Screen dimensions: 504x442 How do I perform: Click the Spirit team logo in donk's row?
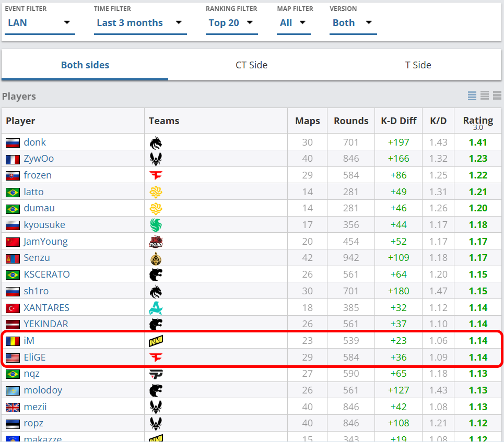tap(156, 143)
